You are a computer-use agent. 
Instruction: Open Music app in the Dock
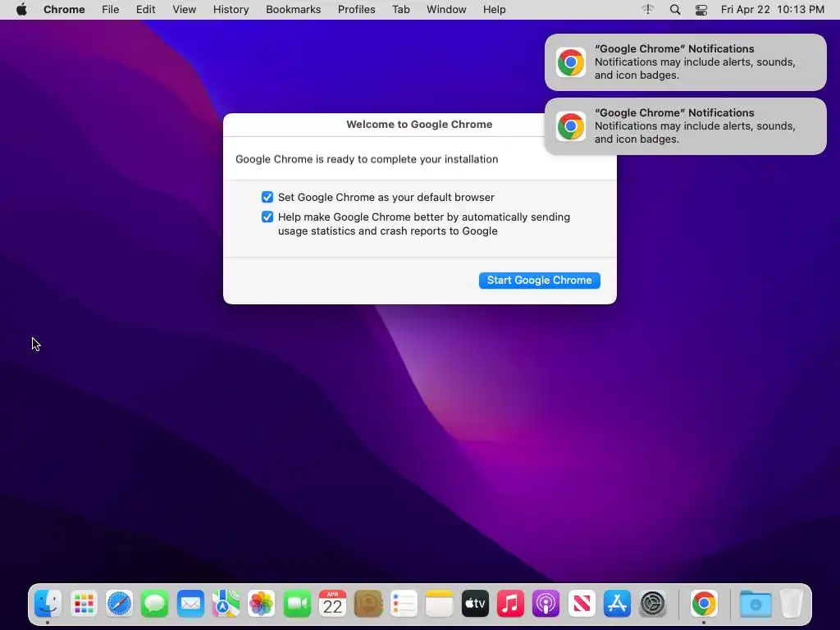point(510,604)
